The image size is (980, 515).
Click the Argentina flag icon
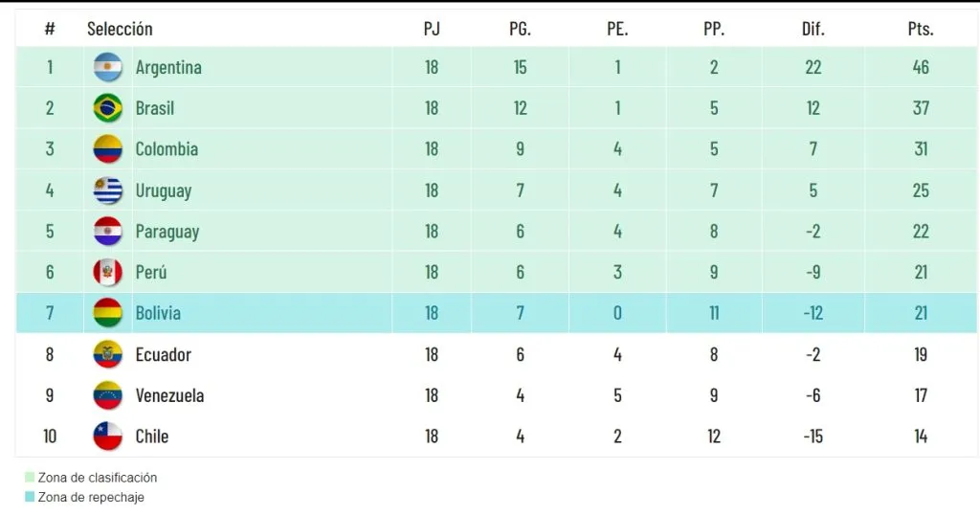point(108,67)
